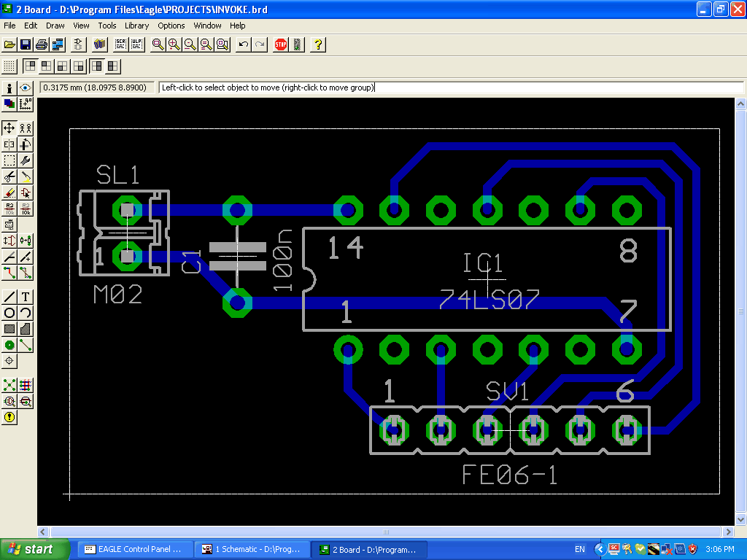The image size is (747, 560).
Task: Open the File menu
Action: point(9,26)
